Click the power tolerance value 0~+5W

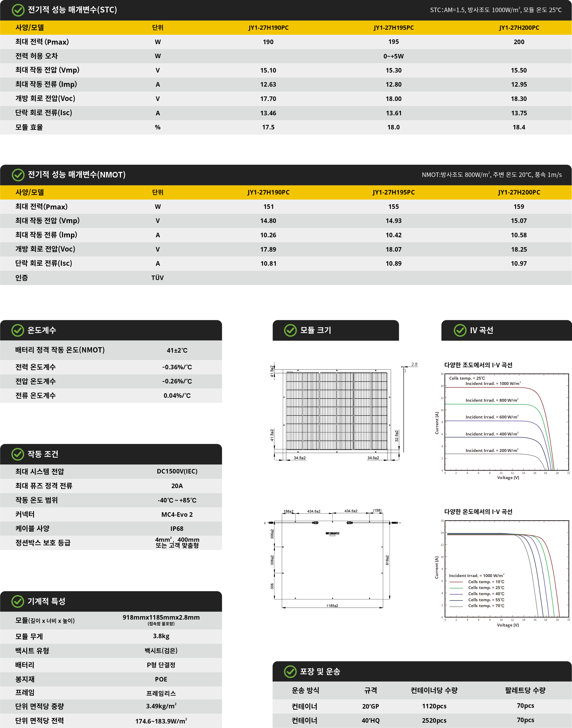[x=393, y=56]
